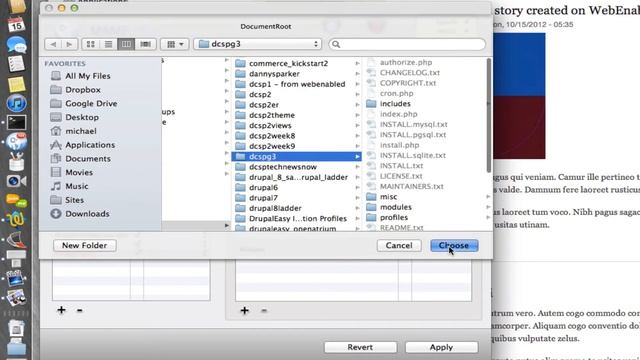
Task: Open the dcspg3 path popup menu
Action: coord(258,44)
